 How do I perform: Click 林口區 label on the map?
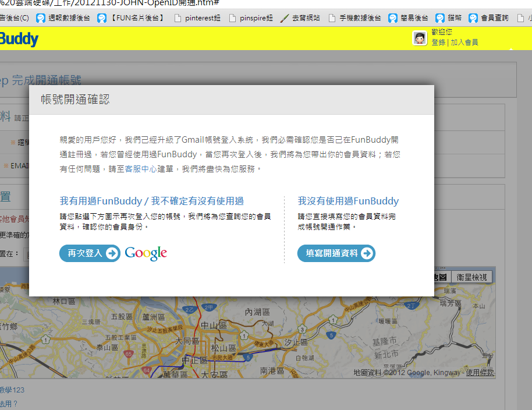64,301
